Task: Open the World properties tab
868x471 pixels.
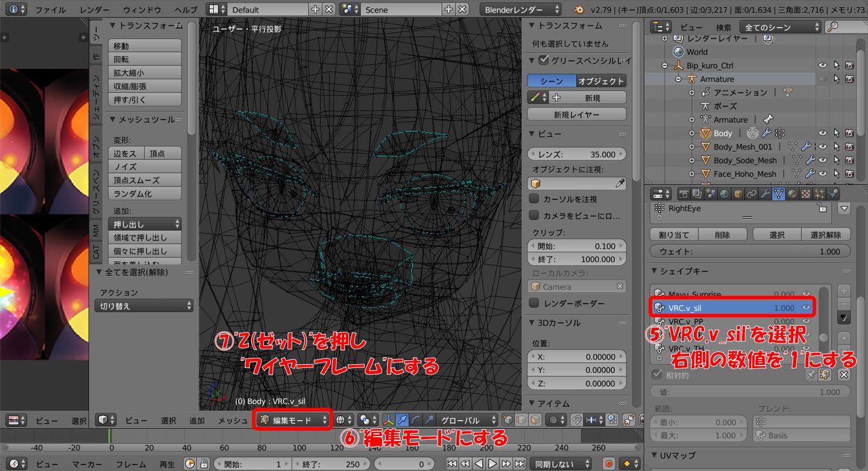Action: 724,194
